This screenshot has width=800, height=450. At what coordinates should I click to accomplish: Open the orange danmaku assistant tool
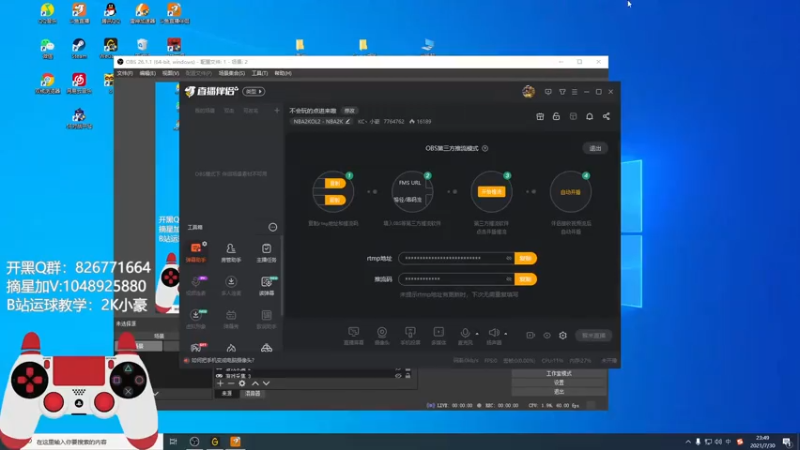click(x=196, y=252)
